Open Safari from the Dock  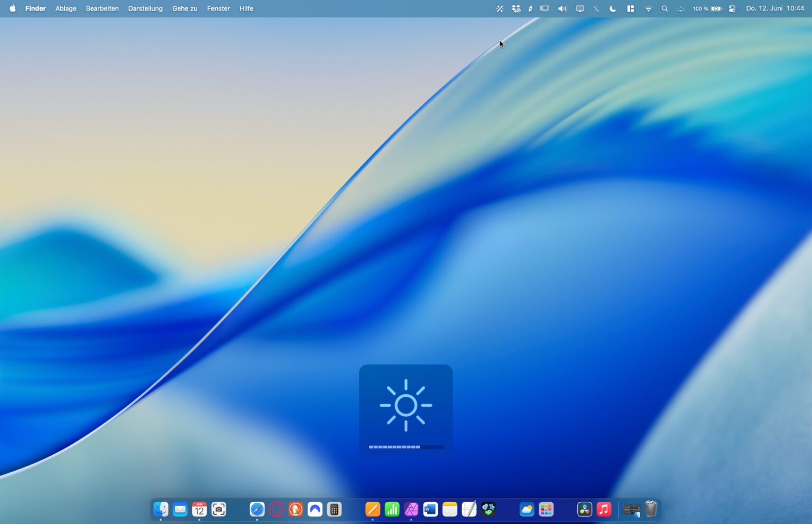pyautogui.click(x=257, y=509)
